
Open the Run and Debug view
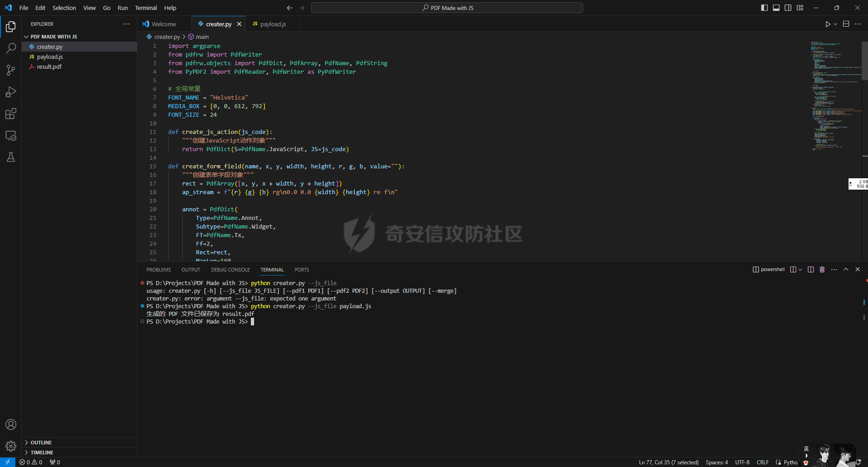11,92
